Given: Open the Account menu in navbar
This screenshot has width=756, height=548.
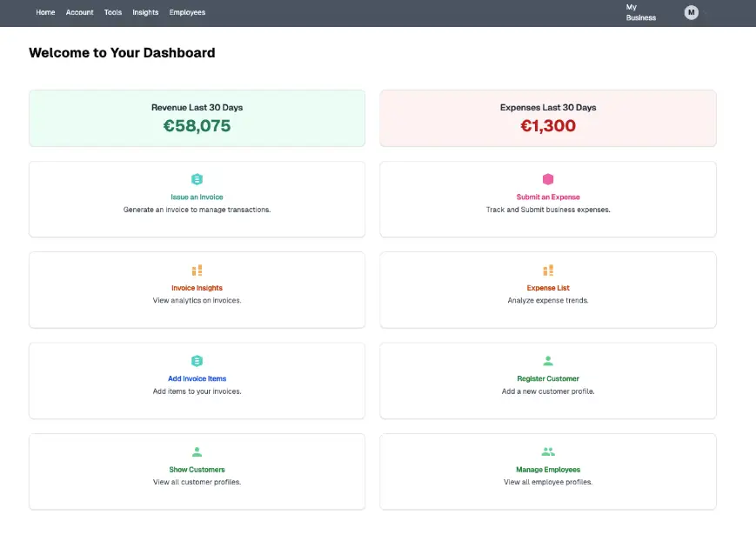Looking at the screenshot, I should click(x=79, y=12).
